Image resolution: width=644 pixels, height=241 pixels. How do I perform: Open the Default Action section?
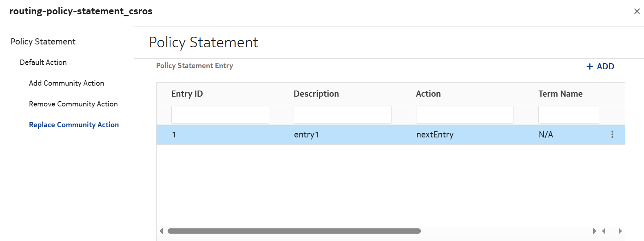[43, 62]
